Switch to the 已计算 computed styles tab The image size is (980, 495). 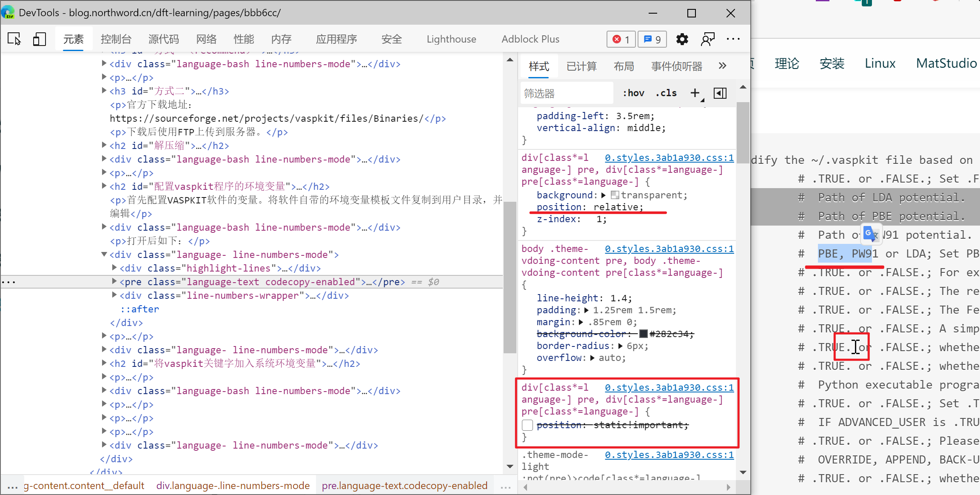pos(581,66)
